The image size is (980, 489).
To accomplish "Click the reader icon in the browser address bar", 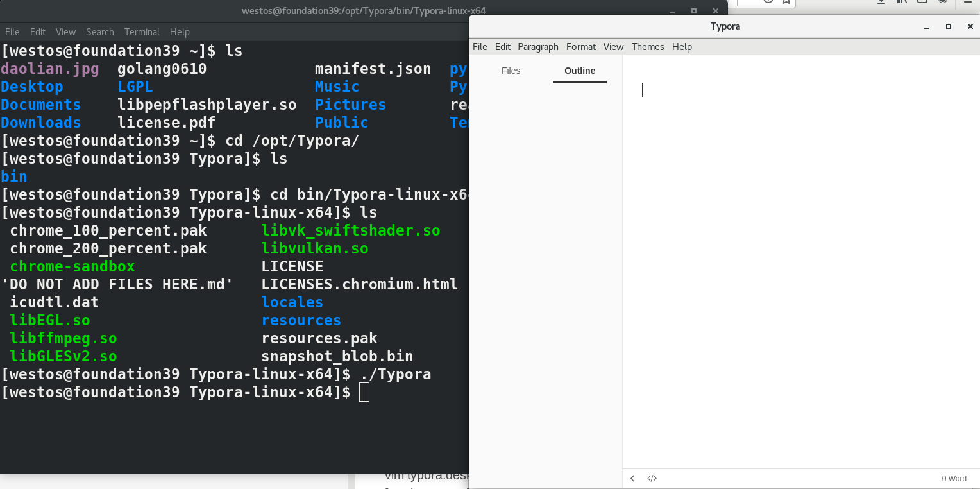I will [768, 2].
